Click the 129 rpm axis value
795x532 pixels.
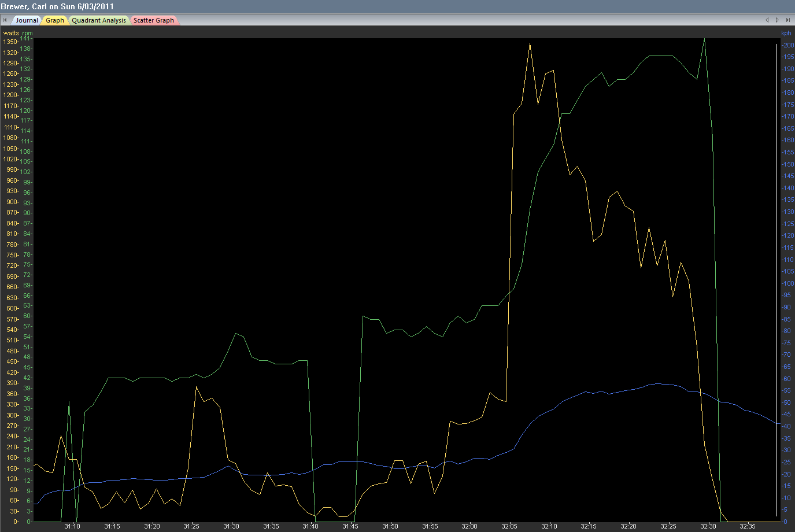point(26,79)
